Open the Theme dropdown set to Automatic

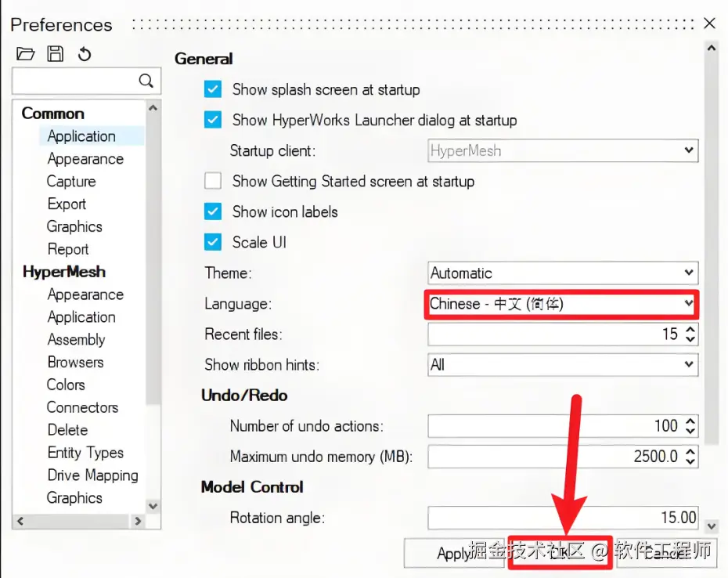pyautogui.click(x=563, y=273)
